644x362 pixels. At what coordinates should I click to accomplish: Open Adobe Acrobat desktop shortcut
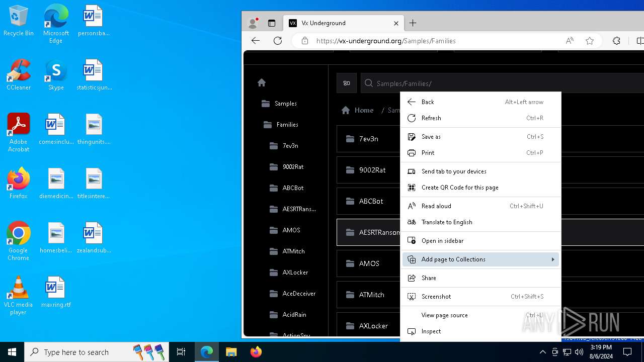pyautogui.click(x=19, y=133)
